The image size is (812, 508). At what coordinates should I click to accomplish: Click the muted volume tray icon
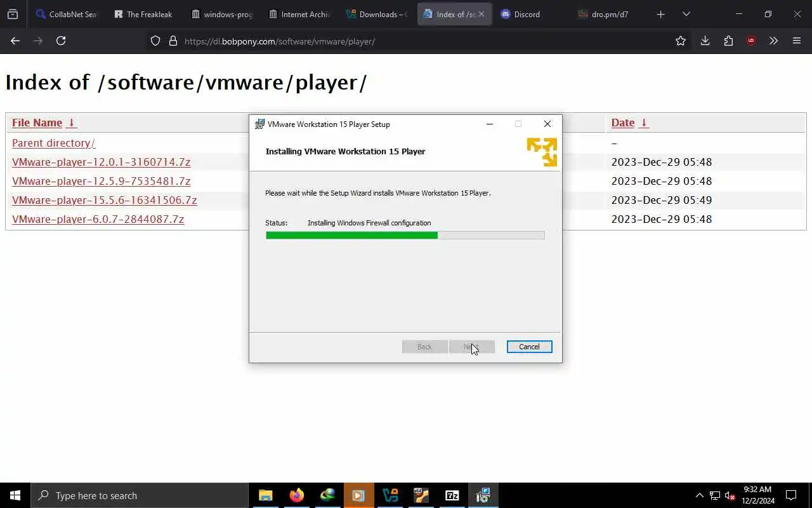click(730, 495)
